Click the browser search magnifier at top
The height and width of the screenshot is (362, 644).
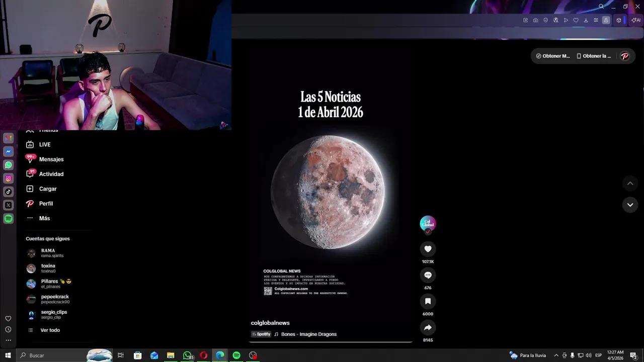pyautogui.click(x=601, y=7)
